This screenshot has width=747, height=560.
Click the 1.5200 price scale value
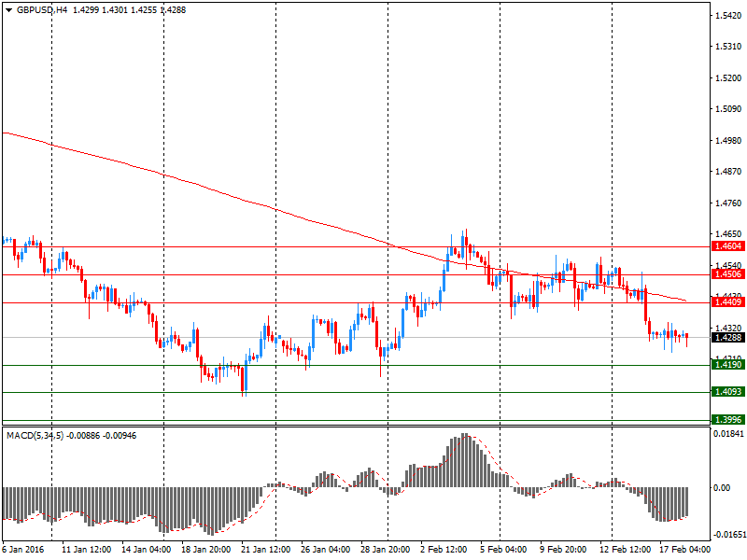(728, 78)
